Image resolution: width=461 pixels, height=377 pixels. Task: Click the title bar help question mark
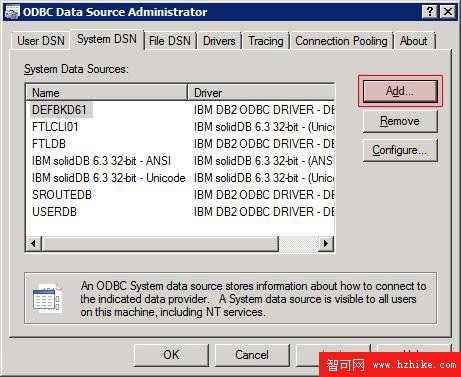[x=430, y=12]
